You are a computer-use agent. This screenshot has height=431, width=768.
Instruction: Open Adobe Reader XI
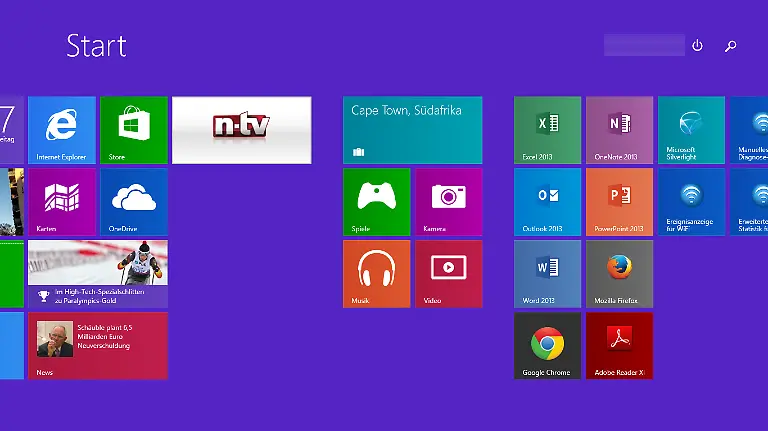pyautogui.click(x=620, y=346)
